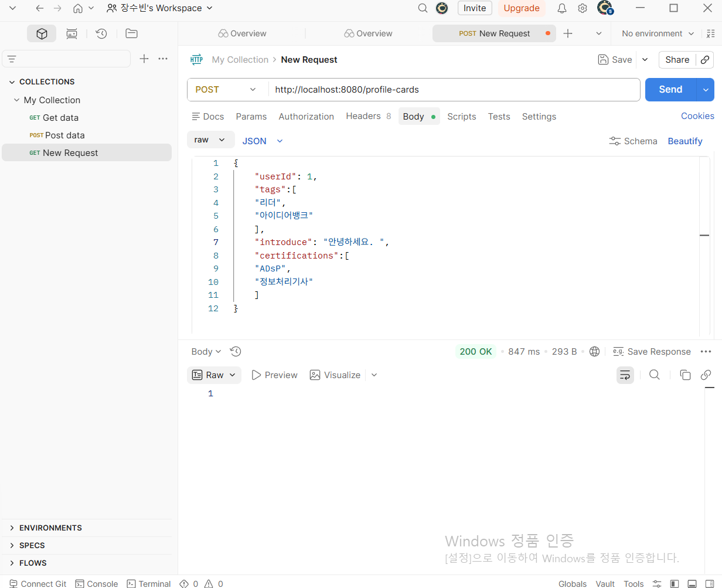Viewport: 722px width, 588px height.
Task: Click the network globe icon in response bar
Action: click(594, 352)
